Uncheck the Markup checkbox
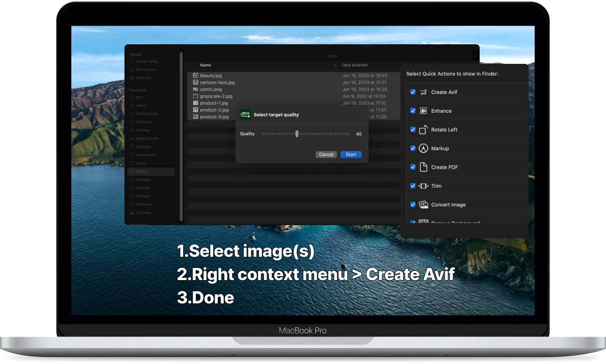 click(x=413, y=148)
